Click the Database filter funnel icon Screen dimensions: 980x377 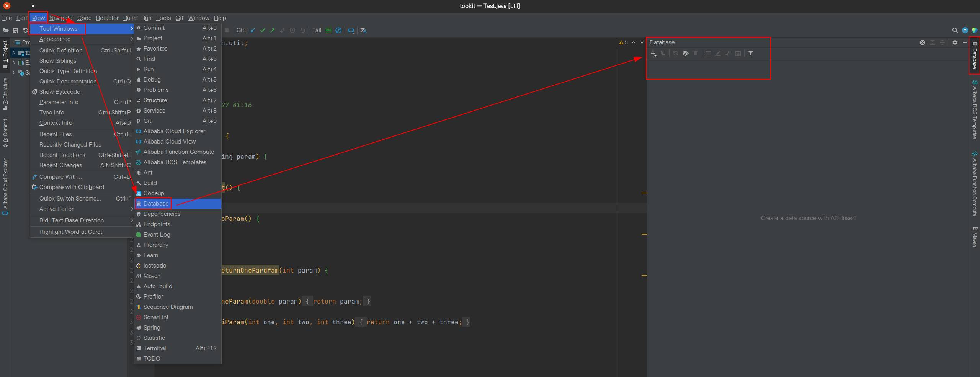pos(751,53)
